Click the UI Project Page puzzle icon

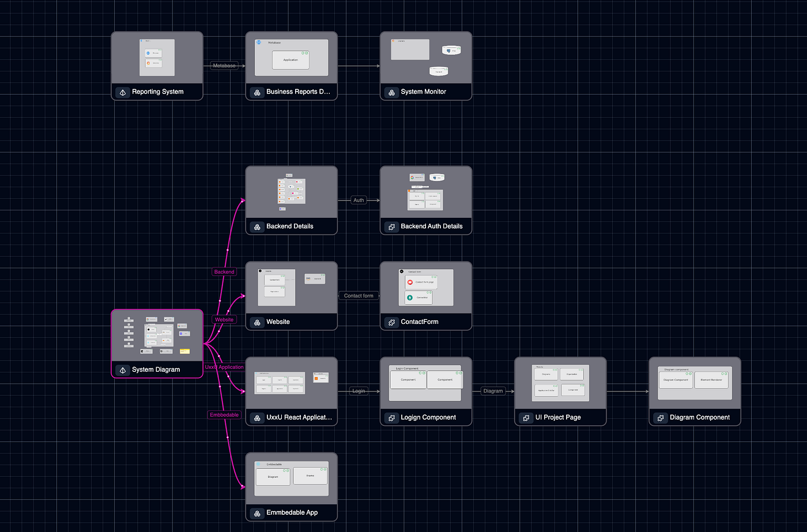click(x=526, y=418)
